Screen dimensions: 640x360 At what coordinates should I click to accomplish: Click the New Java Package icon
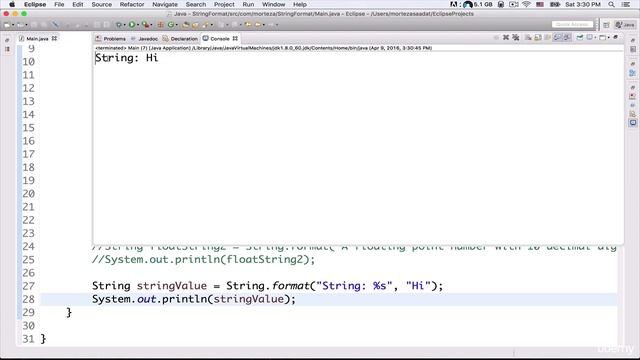160,24
